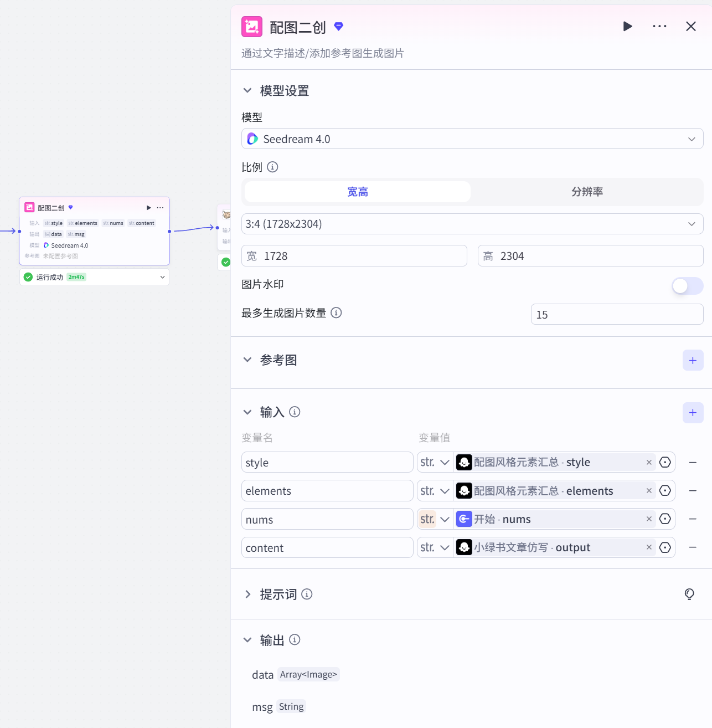Add a reference image with plus button
The width and height of the screenshot is (712, 728).
point(693,360)
